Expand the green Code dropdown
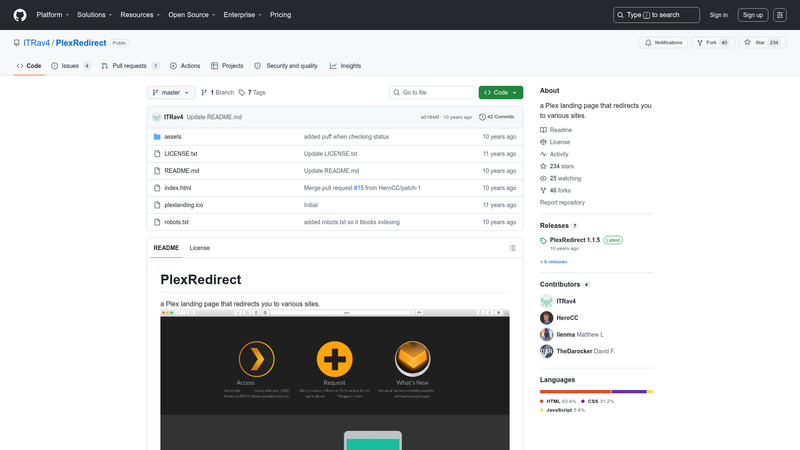This screenshot has height=450, width=800. pyautogui.click(x=501, y=92)
